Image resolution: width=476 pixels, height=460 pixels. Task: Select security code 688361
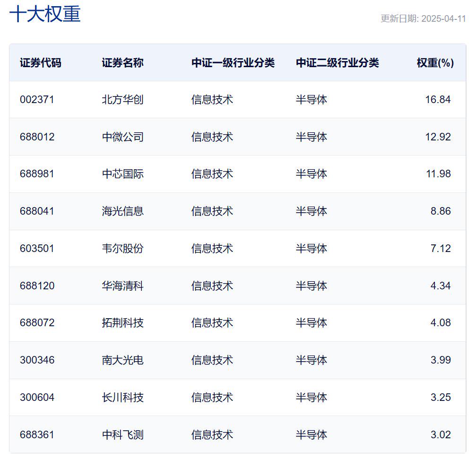coord(37,435)
